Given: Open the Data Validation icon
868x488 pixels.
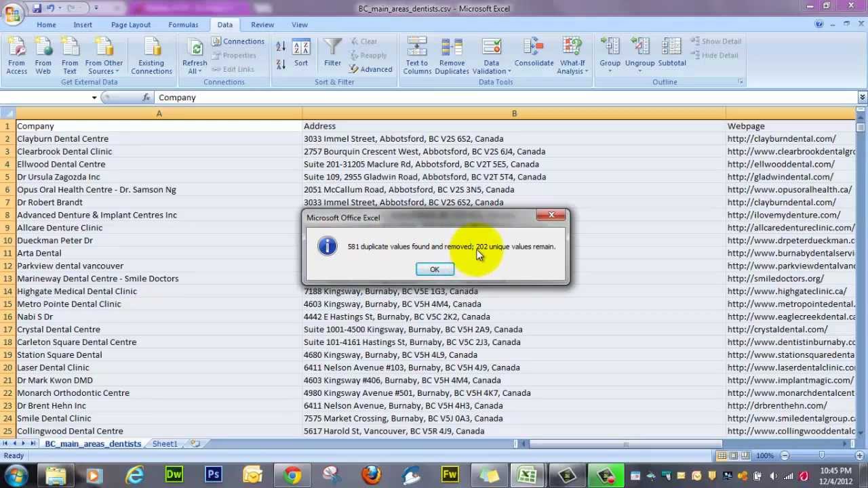Looking at the screenshot, I should 492,47.
